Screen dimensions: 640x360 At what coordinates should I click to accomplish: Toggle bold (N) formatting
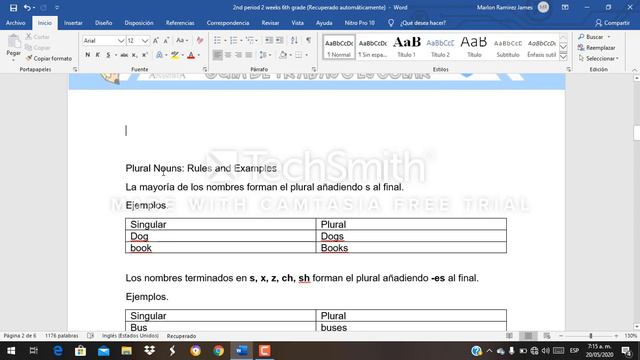[87, 55]
